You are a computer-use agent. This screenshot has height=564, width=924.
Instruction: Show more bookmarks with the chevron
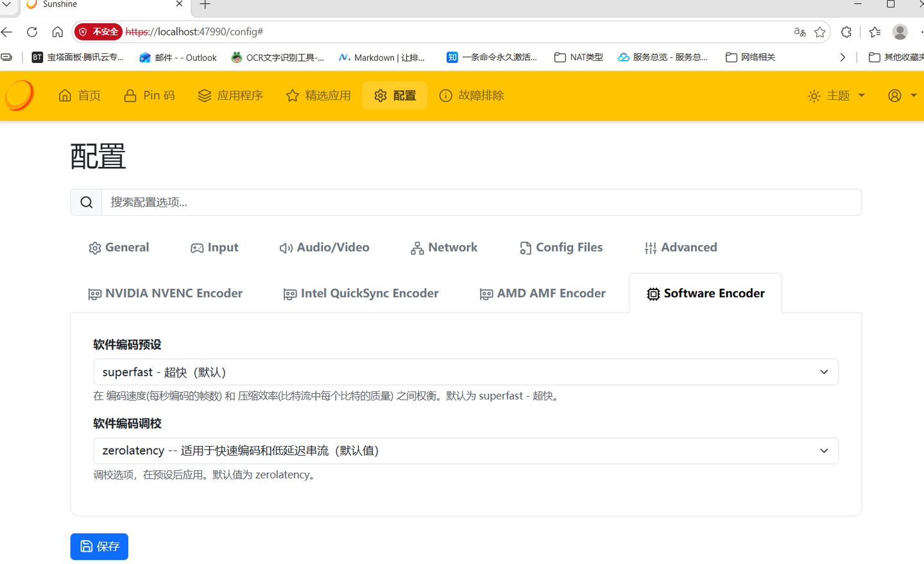pos(843,57)
